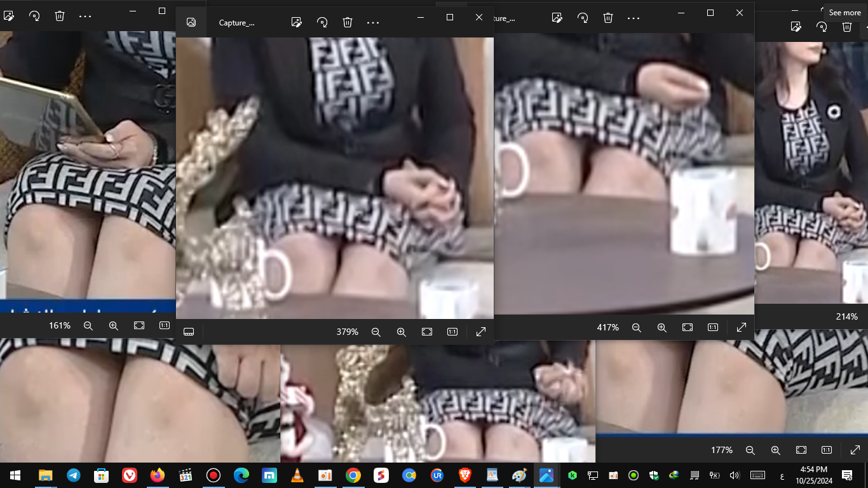Edit the centered photo with the pencil icon
868x488 pixels.
[297, 21]
